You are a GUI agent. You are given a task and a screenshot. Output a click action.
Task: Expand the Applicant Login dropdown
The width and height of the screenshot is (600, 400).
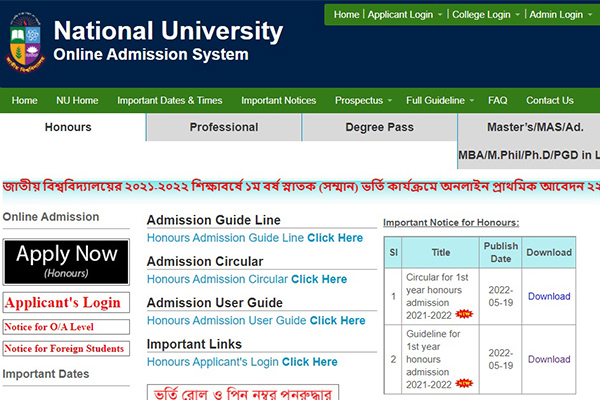(405, 15)
